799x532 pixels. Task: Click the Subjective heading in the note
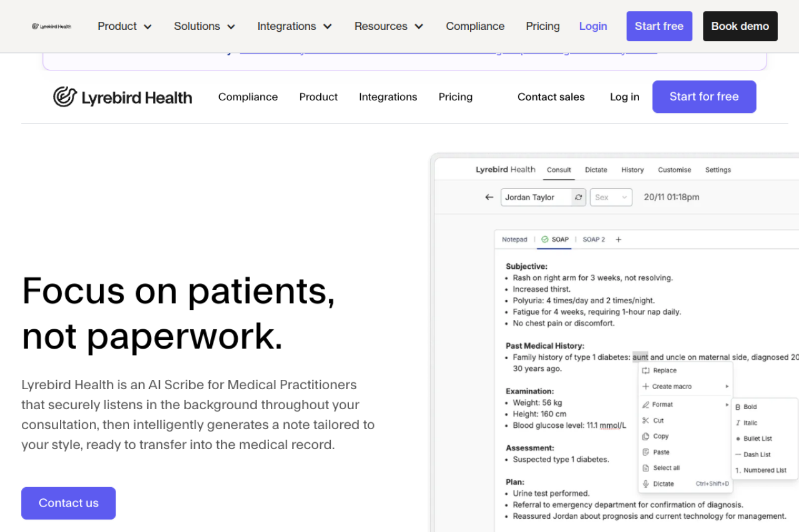point(526,266)
